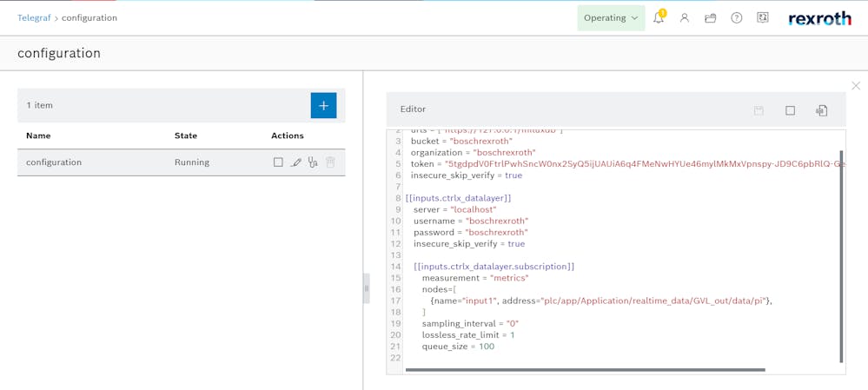
Task: Sort by Name column header
Action: click(x=38, y=136)
